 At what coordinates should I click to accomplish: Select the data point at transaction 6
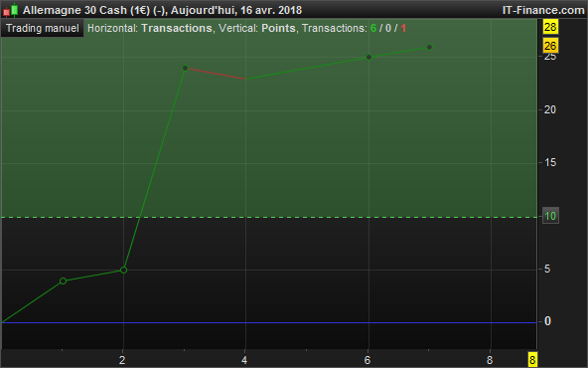click(368, 57)
